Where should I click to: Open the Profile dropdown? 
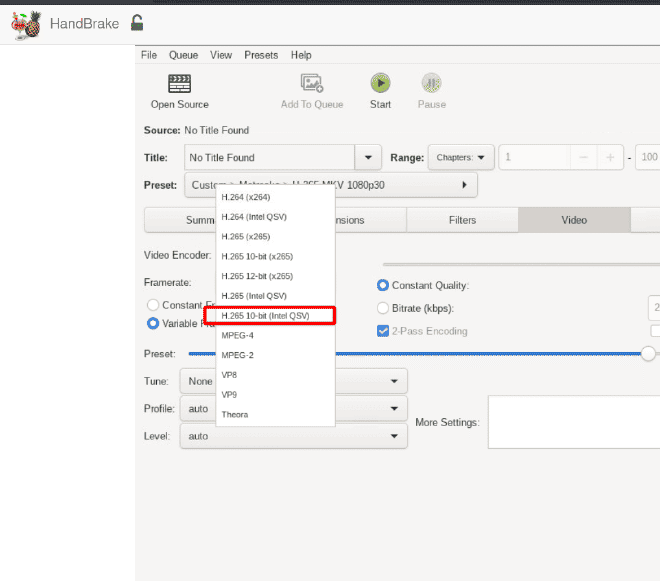(293, 408)
